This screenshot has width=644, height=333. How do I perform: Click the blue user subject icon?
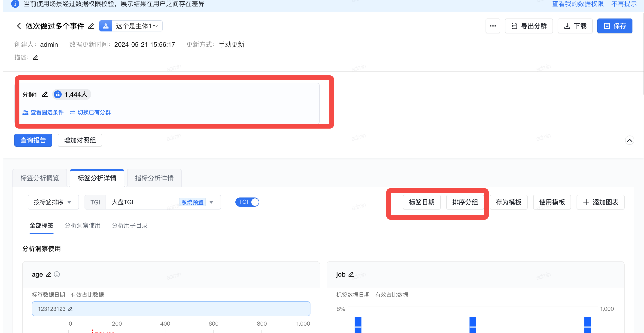tap(106, 26)
